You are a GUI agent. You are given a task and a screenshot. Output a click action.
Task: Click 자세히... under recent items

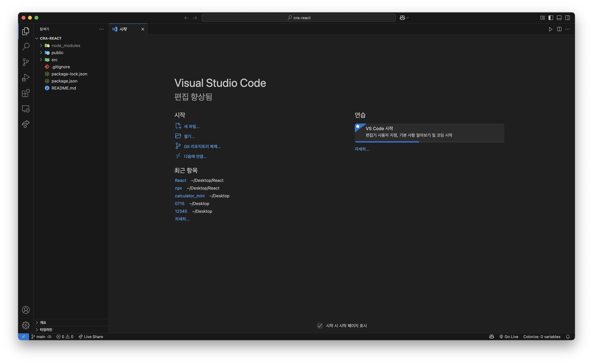(182, 219)
